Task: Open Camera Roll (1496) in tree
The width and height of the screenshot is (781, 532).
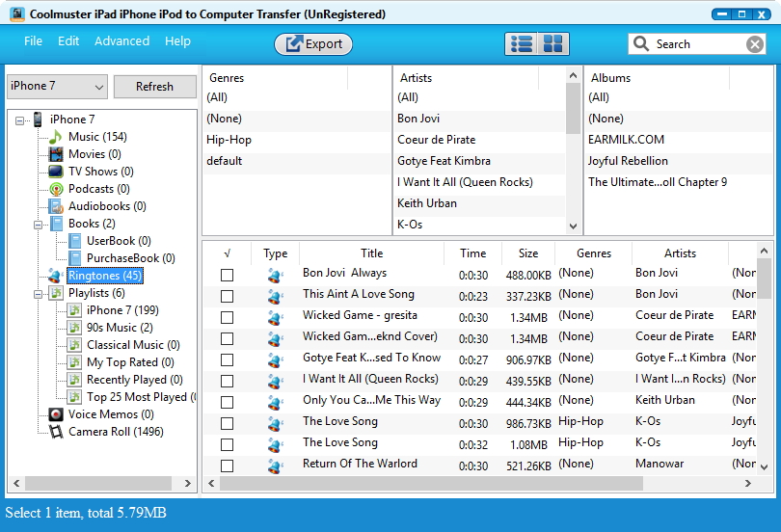Action: click(116, 432)
